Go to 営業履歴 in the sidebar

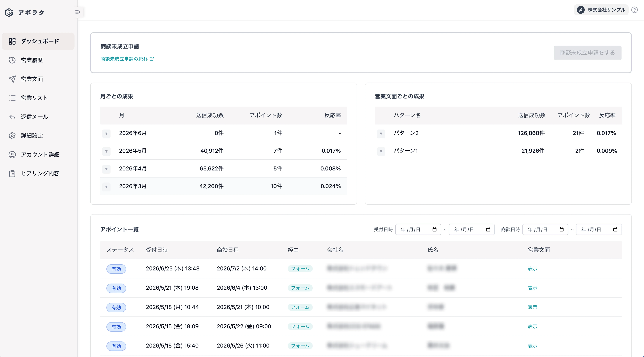coord(38,60)
